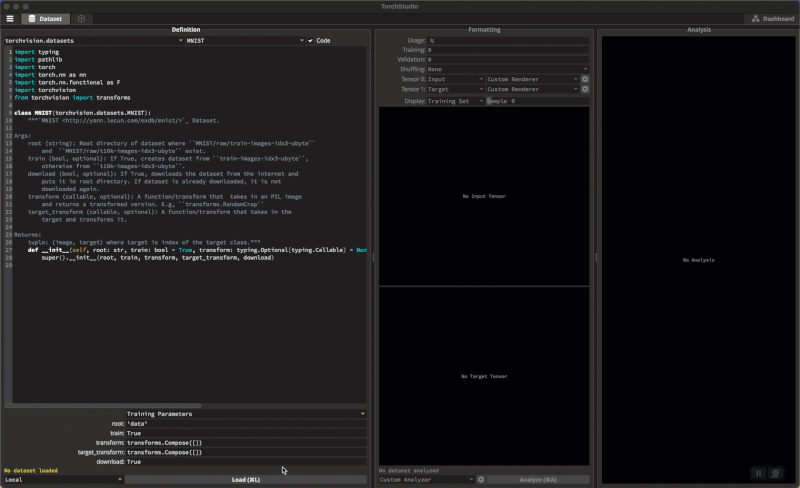This screenshot has width=800, height=488.
Task: Click the 'def __init__' code line
Action: 197,250
